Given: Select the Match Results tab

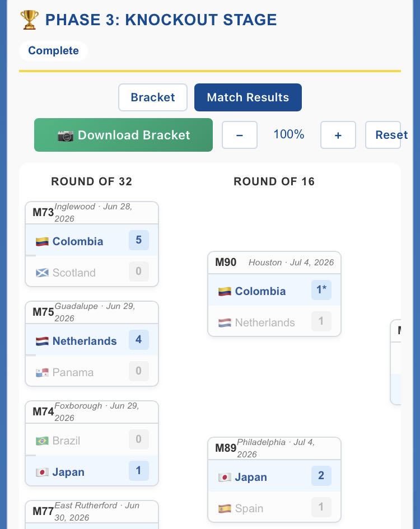Looking at the screenshot, I should [x=248, y=97].
